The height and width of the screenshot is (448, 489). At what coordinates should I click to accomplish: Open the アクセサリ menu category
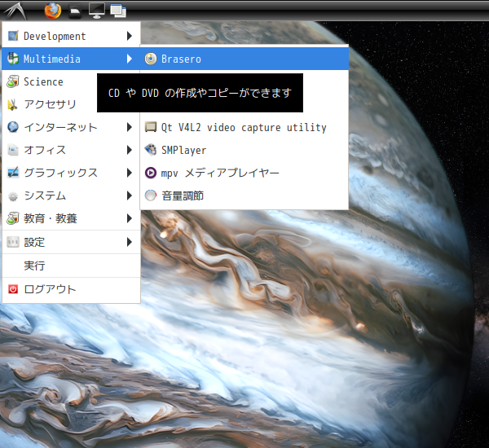(x=71, y=104)
